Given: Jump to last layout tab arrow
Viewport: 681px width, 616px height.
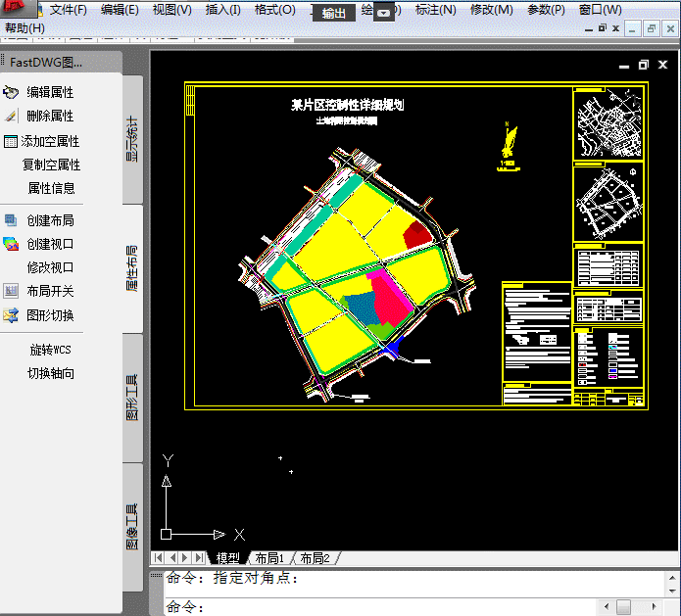Looking at the screenshot, I should (199, 558).
